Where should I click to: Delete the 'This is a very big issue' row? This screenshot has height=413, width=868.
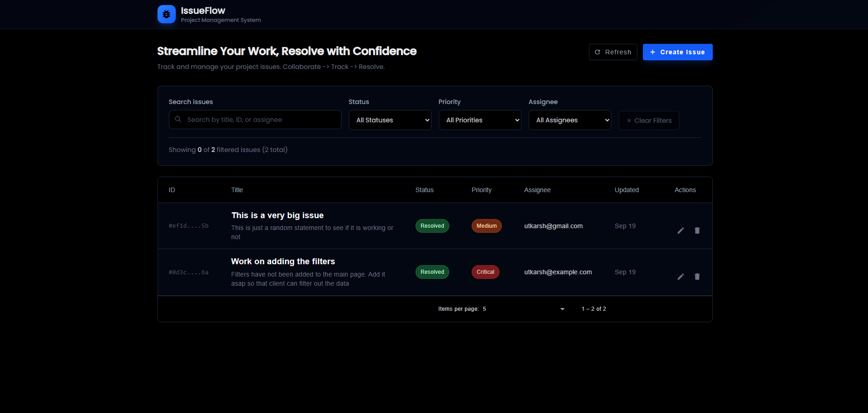point(697,230)
